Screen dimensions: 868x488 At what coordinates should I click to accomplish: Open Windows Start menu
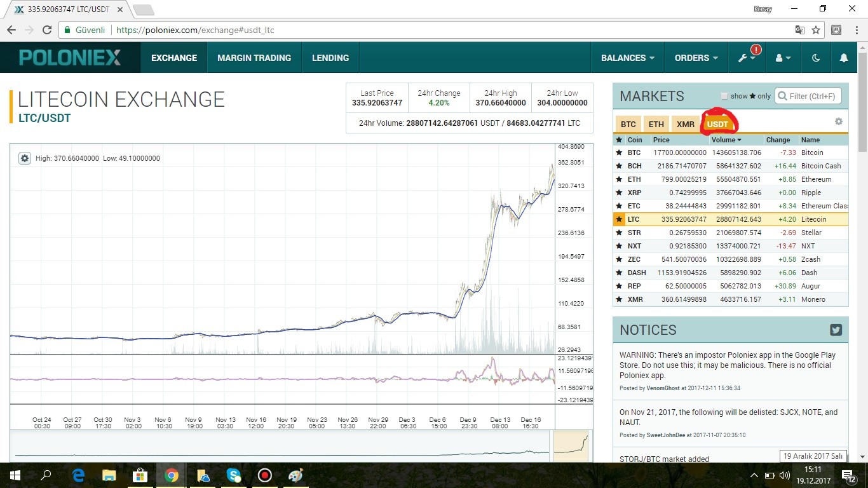(x=15, y=475)
